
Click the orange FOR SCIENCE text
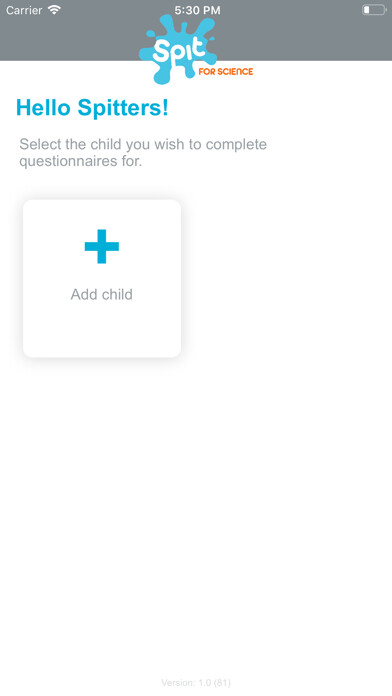(x=226, y=71)
